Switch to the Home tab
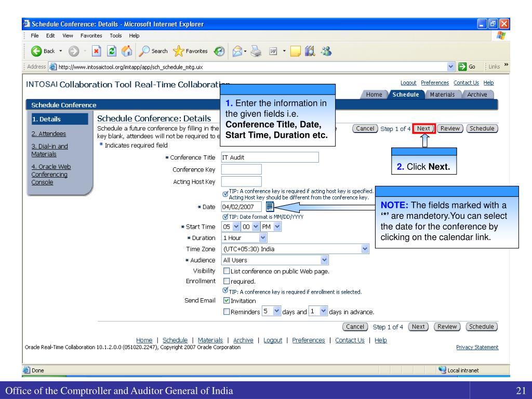This screenshot has width=532, height=399. pos(374,95)
